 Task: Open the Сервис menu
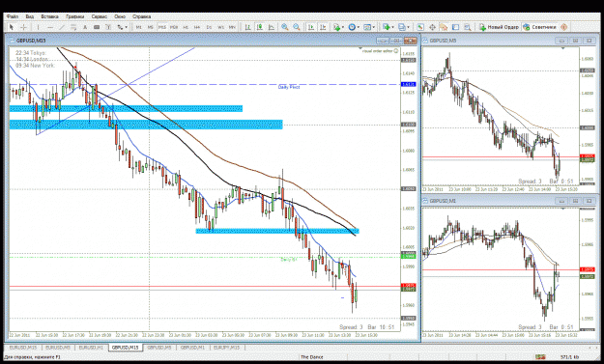click(x=100, y=16)
